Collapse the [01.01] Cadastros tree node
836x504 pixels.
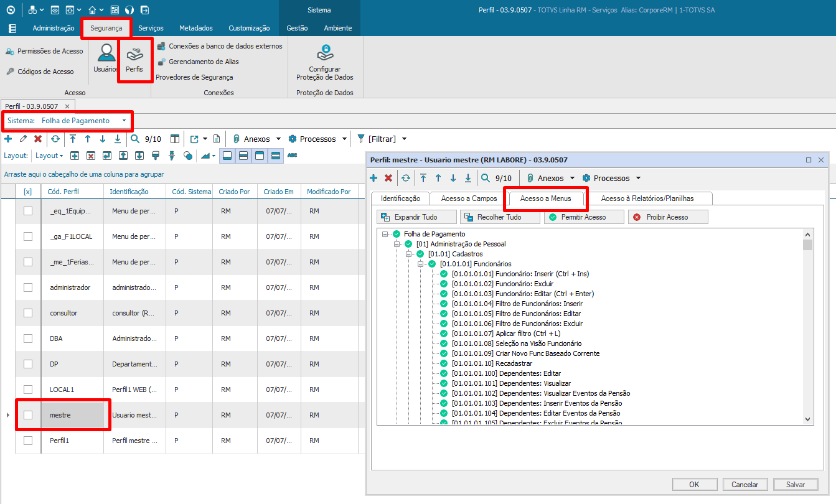point(410,254)
